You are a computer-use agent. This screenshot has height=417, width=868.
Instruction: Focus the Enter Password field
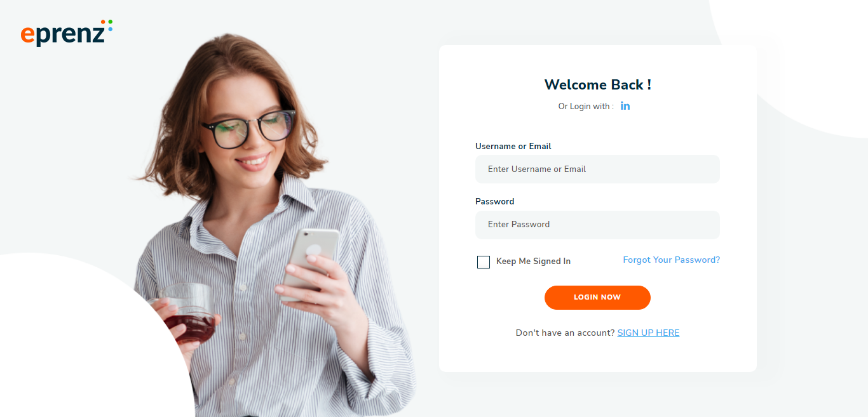[597, 225]
